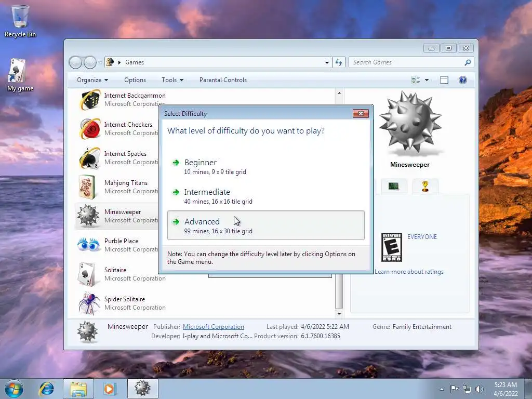
Task: Expand address bar history dropdown
Action: click(327, 62)
